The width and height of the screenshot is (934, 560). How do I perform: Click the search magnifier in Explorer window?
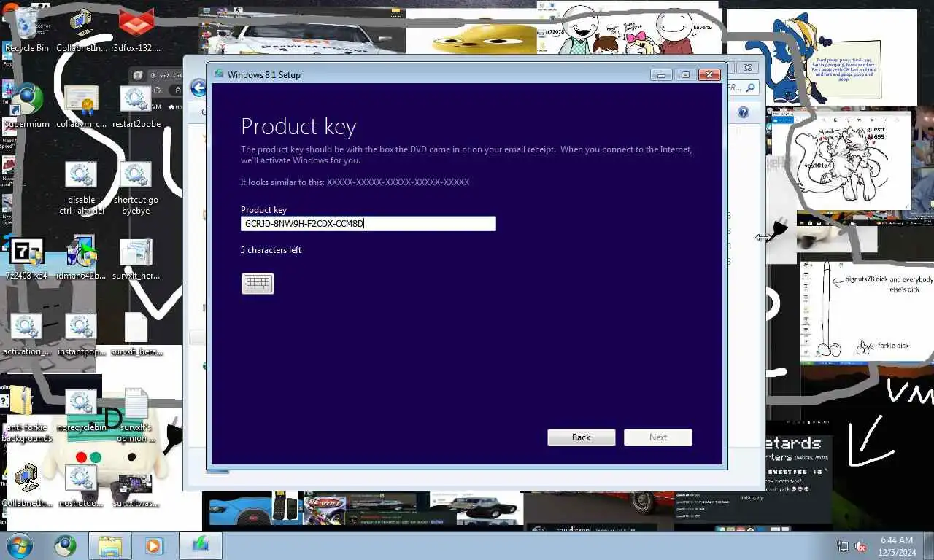click(x=751, y=87)
